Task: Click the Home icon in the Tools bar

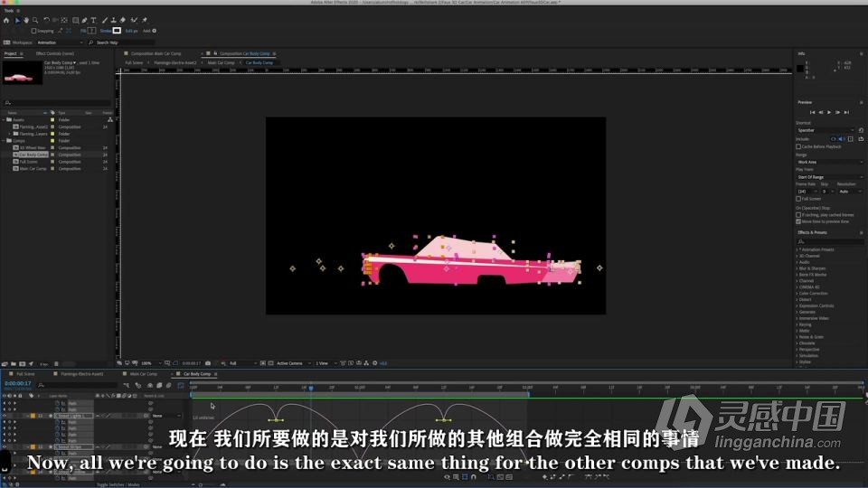Action: [x=6, y=20]
